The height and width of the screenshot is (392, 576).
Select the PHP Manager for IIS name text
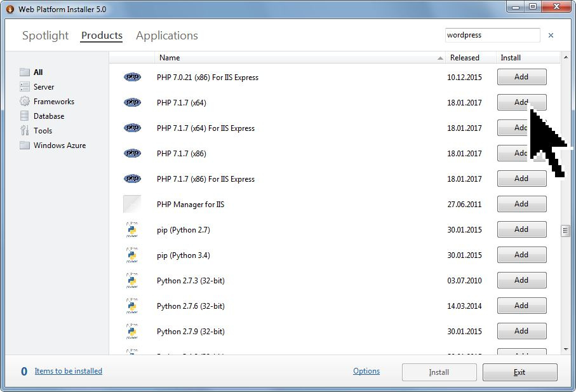(x=191, y=205)
